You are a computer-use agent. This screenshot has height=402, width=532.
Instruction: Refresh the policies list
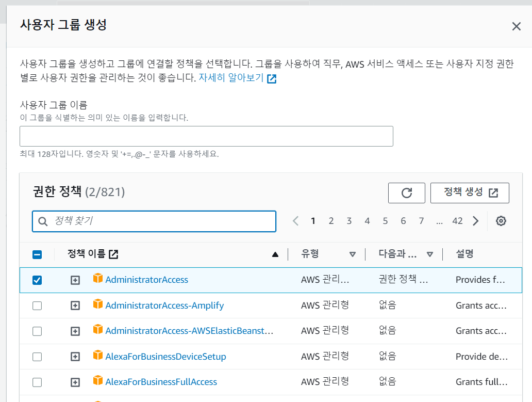(x=406, y=193)
